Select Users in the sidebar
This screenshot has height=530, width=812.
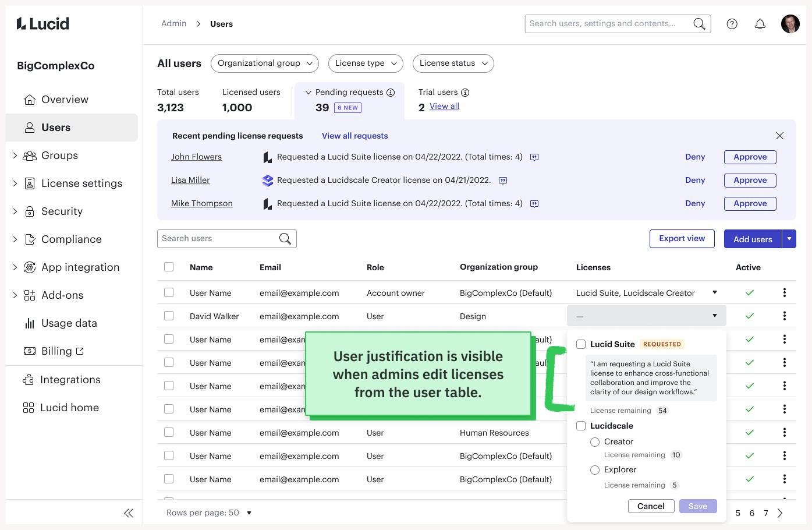click(72, 128)
